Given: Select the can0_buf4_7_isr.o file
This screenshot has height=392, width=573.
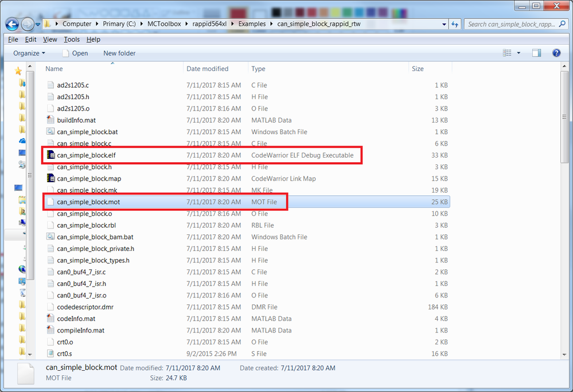Looking at the screenshot, I should click(x=82, y=295).
